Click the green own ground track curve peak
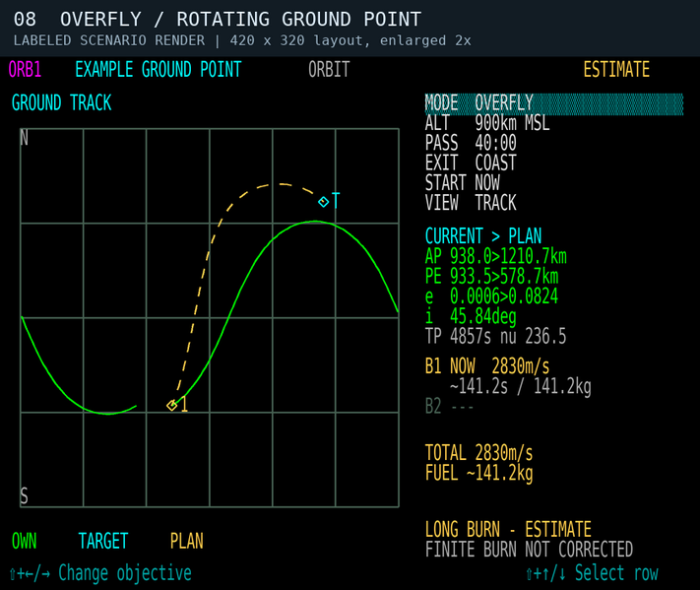Screen dimensions: 700x590 point(315,221)
